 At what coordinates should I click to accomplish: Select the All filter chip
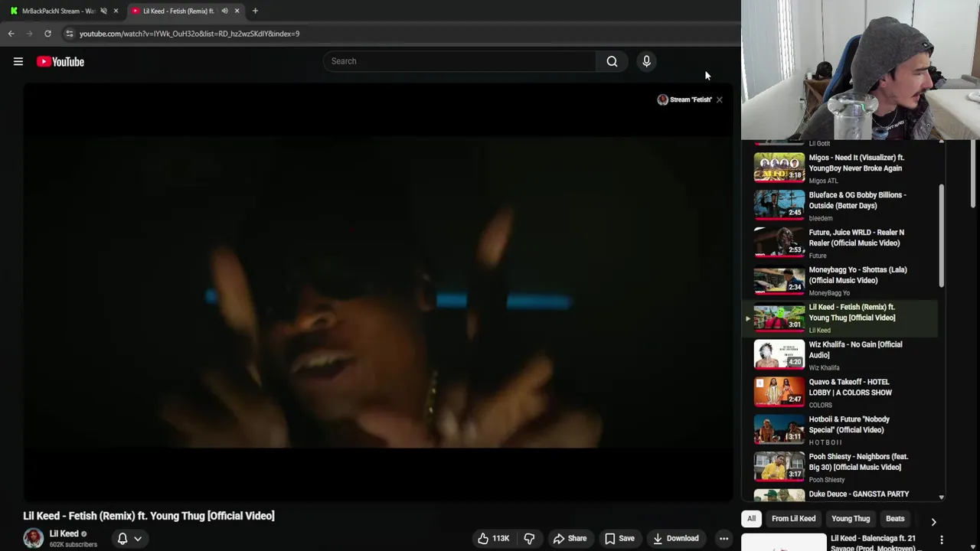click(x=751, y=519)
